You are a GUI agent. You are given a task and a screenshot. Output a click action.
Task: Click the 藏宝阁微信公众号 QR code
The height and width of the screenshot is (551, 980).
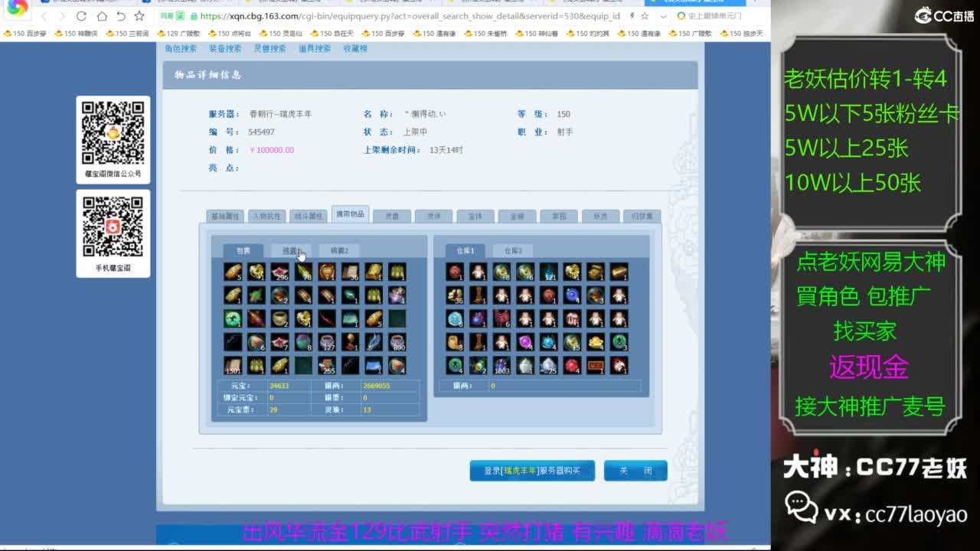[x=113, y=132]
